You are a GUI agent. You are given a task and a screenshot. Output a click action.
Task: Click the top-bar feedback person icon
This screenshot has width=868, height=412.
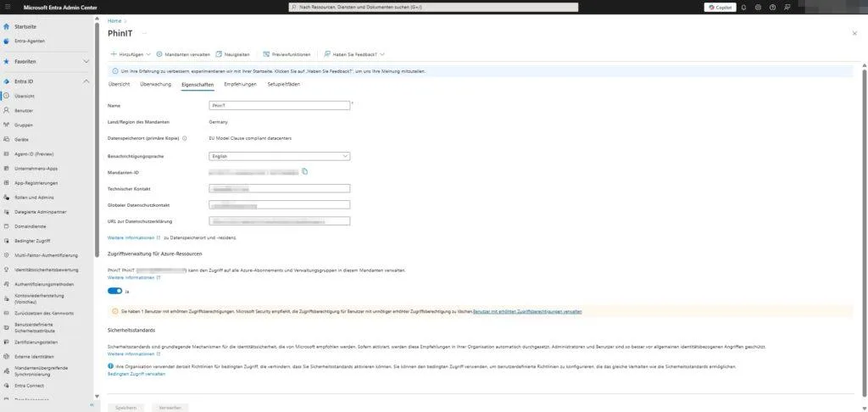(x=787, y=7)
